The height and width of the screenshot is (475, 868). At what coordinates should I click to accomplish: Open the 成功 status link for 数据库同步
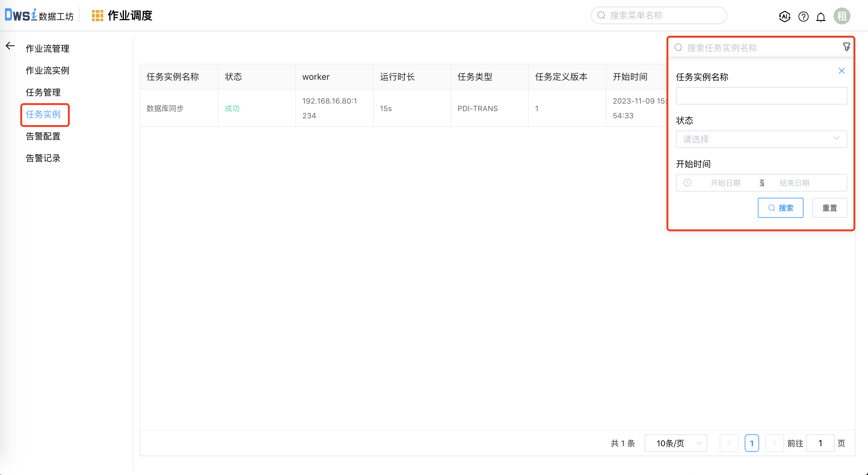click(232, 109)
